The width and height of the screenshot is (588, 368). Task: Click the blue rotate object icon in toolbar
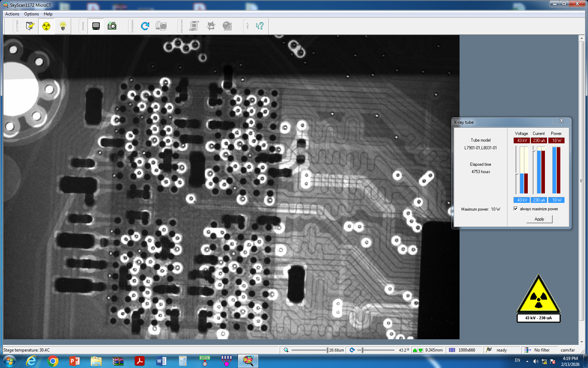(145, 26)
